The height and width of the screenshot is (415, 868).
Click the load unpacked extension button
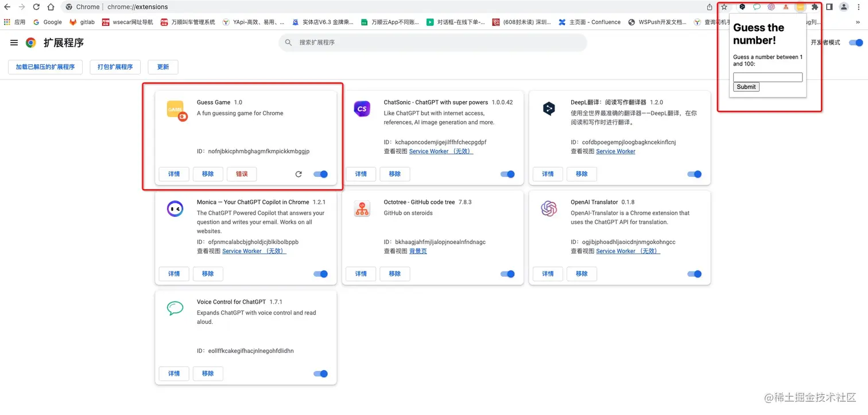pos(45,67)
